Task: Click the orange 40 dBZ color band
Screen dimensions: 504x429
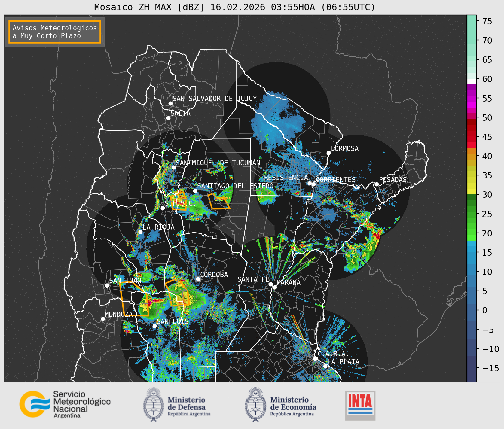Action: click(x=472, y=156)
